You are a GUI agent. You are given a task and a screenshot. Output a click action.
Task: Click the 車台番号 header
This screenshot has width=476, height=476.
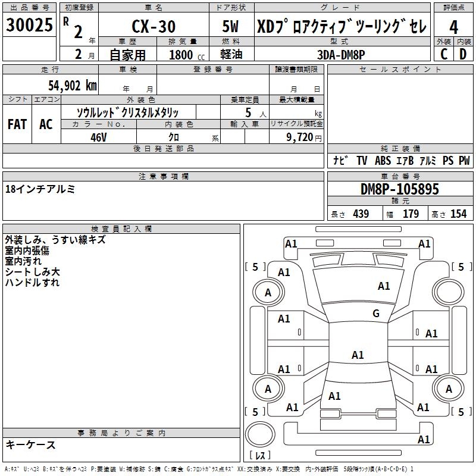coord(400,176)
